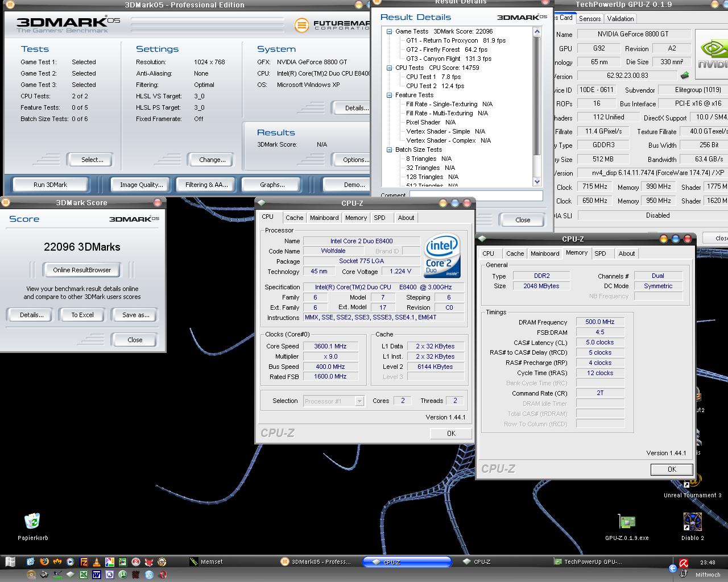
Task: Click the Comment input field
Action: pos(476,195)
